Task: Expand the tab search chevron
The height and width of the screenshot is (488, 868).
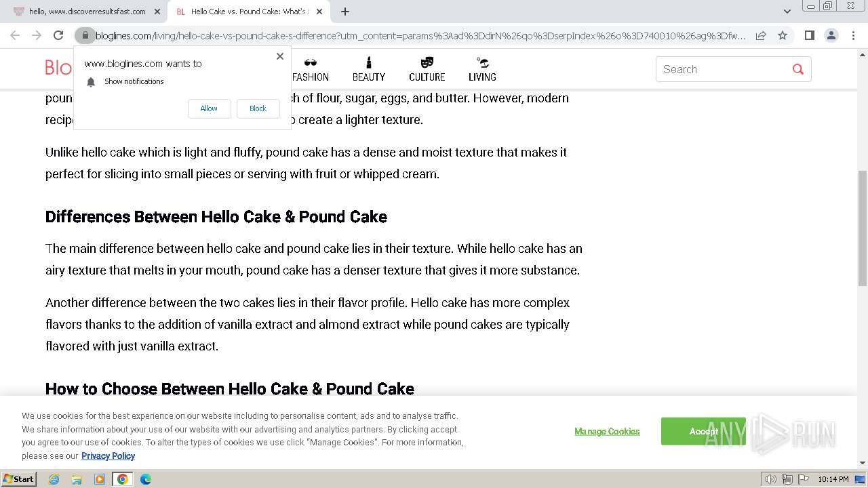Action: point(787,12)
